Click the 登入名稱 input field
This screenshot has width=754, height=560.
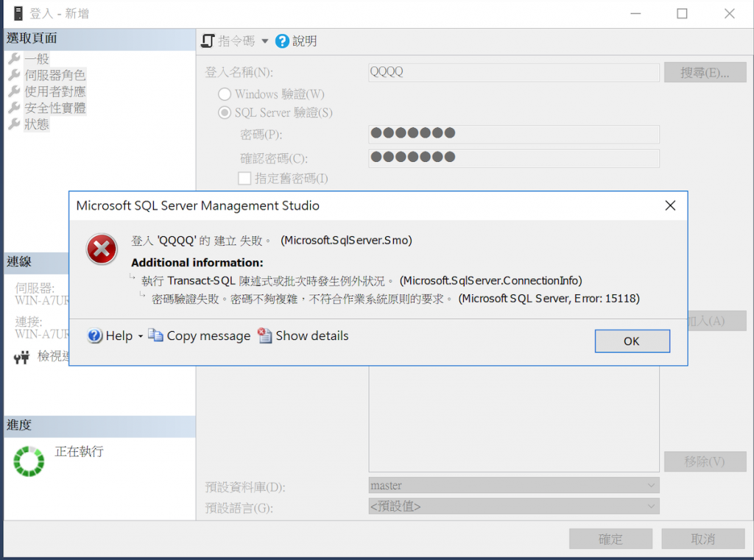click(513, 72)
